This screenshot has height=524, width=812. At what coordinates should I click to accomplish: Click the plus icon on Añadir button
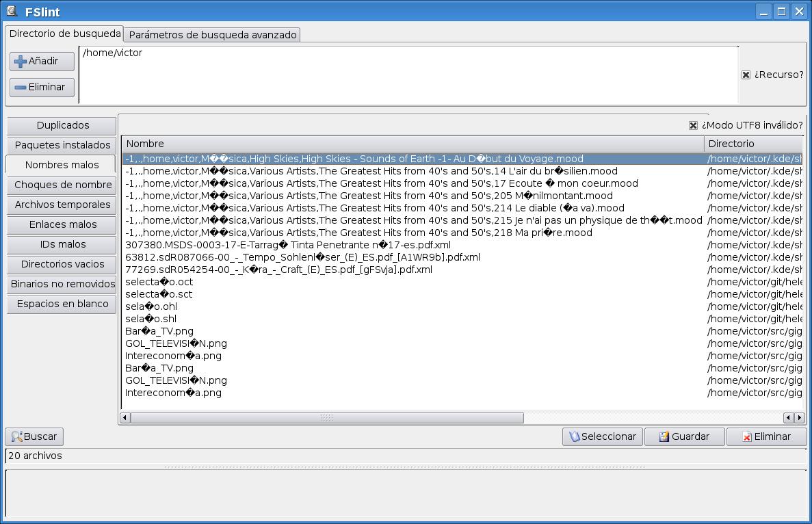pyautogui.click(x=21, y=62)
